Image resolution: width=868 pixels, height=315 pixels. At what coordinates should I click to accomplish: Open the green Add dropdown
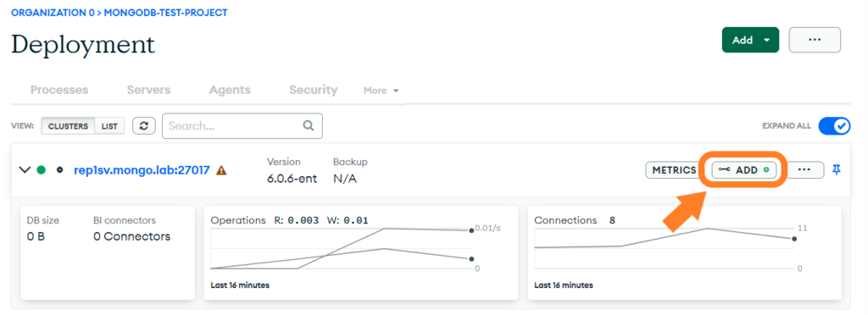(x=750, y=40)
